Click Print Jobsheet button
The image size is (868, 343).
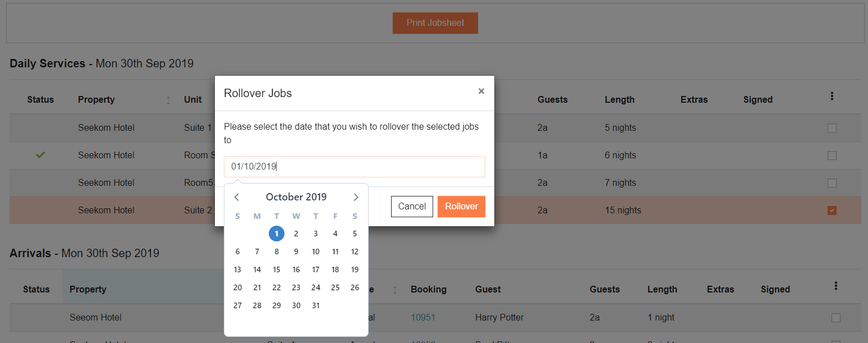(435, 23)
